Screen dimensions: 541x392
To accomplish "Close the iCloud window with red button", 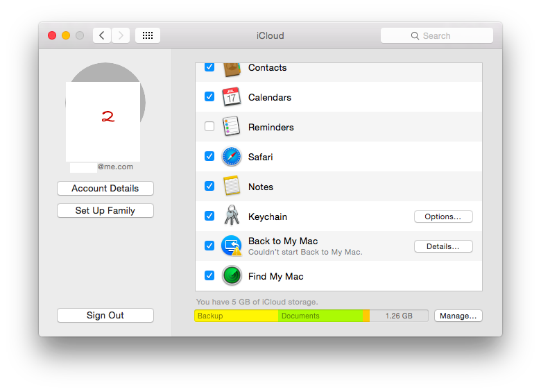I will (x=52, y=35).
